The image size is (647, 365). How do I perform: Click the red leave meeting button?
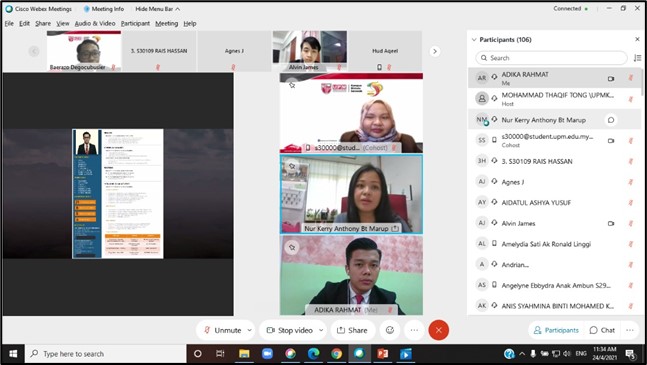coord(439,330)
